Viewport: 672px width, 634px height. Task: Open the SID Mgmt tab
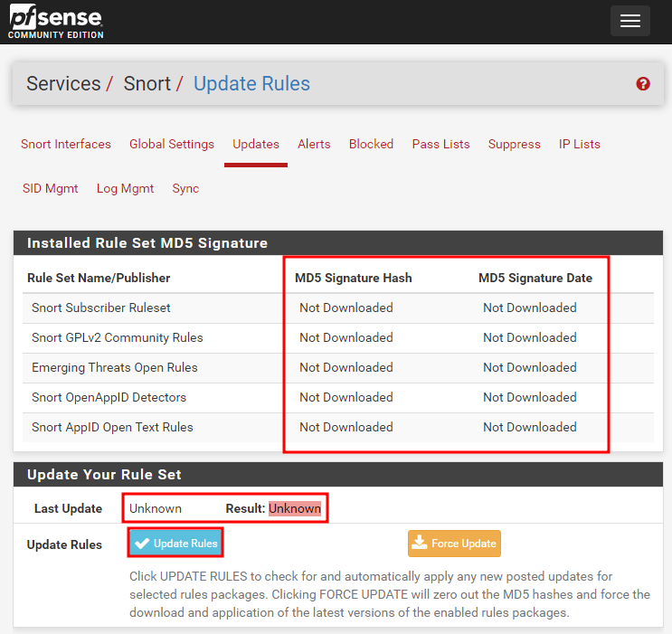51,188
